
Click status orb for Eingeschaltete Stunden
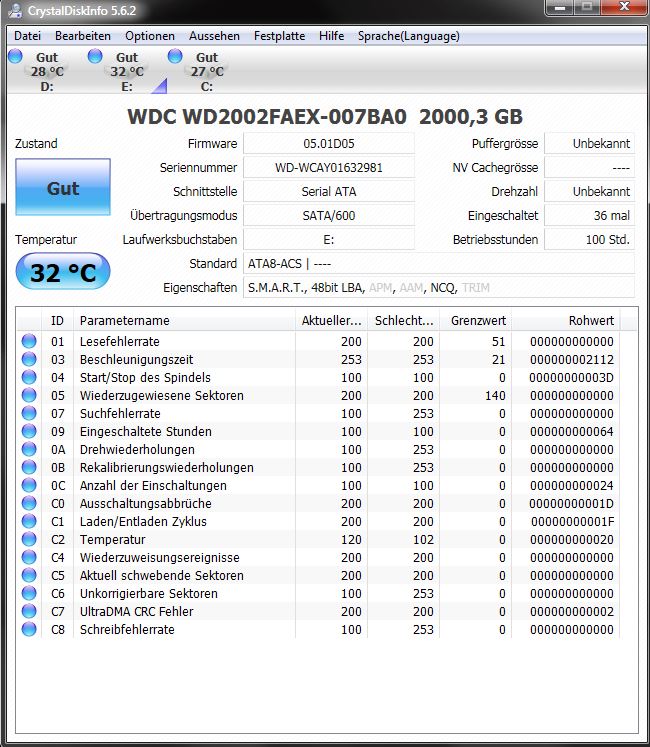[x=29, y=431]
